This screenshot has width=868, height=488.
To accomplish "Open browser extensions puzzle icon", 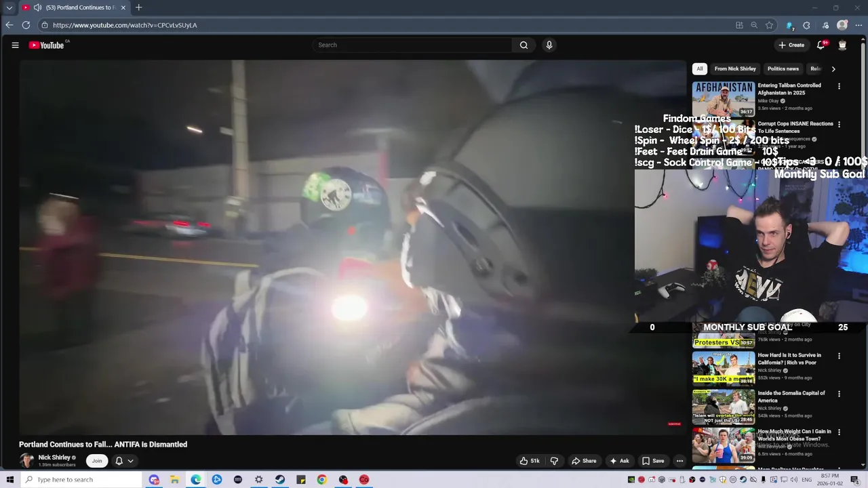I will [x=806, y=25].
